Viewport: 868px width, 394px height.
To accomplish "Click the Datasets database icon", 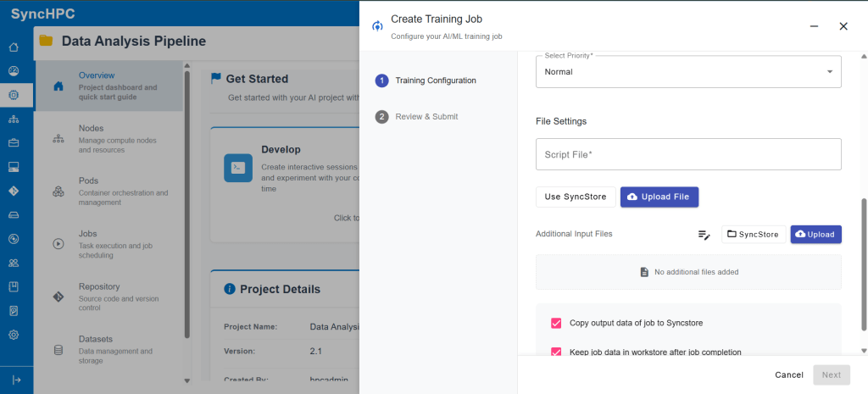I will click(x=58, y=349).
